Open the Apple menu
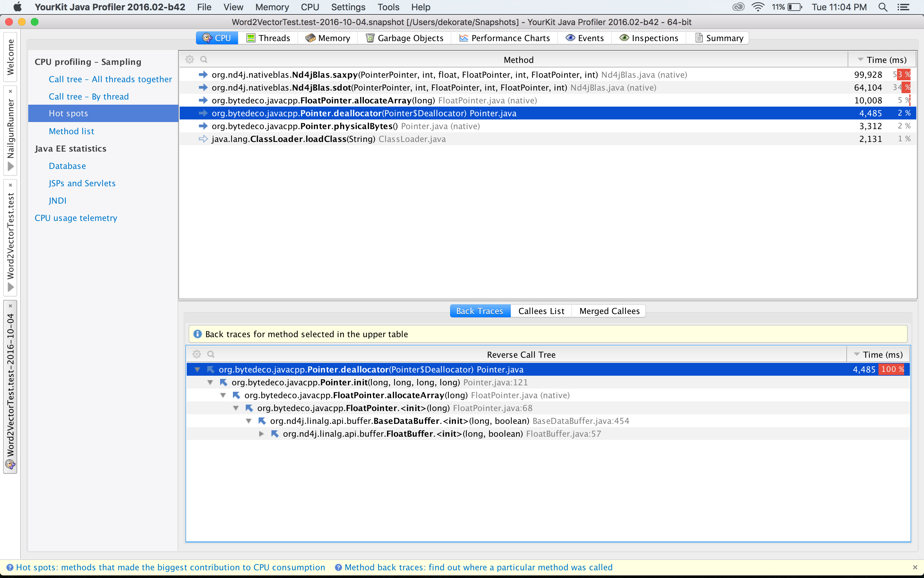Image resolution: width=924 pixels, height=578 pixels. click(x=18, y=7)
